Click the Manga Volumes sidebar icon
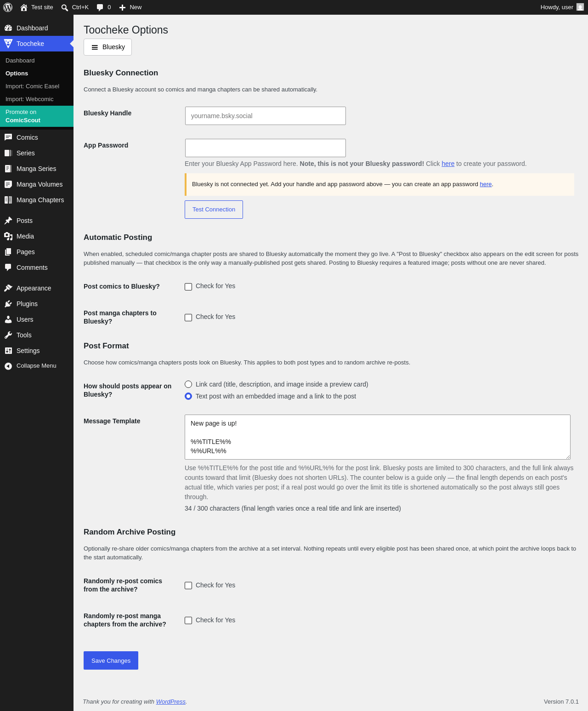Viewport: 588px width, 711px height. coord(8,184)
